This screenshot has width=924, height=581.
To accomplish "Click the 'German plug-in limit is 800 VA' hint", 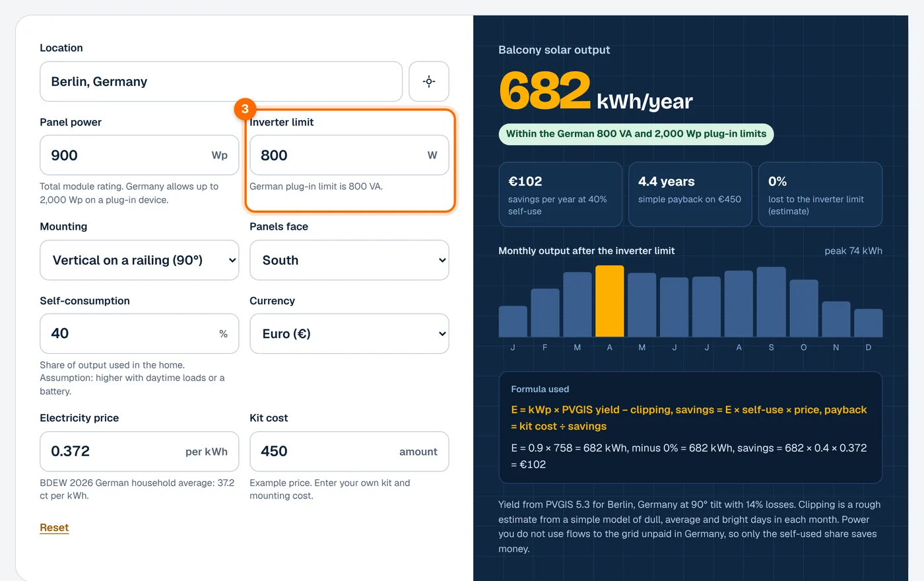I will 316,186.
